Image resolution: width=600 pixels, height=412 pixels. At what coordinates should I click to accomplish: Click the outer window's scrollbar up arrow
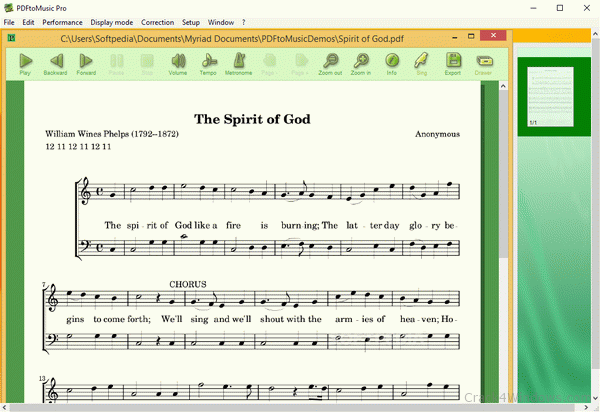click(x=595, y=34)
